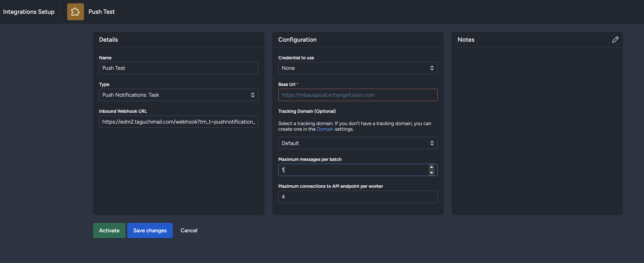Click the Type dropdown arrows icon

click(253, 95)
